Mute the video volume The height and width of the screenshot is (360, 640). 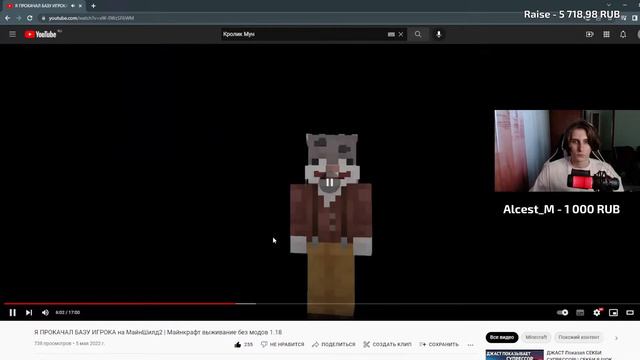45,313
